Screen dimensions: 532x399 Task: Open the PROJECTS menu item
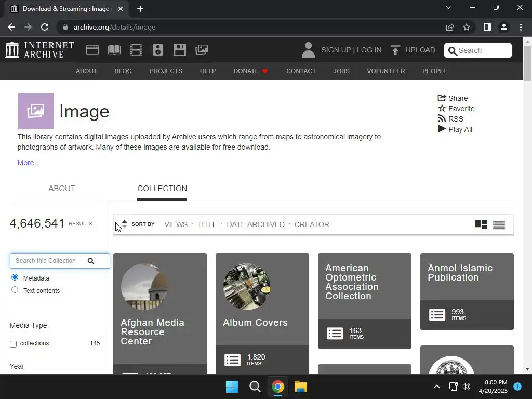[x=166, y=71]
